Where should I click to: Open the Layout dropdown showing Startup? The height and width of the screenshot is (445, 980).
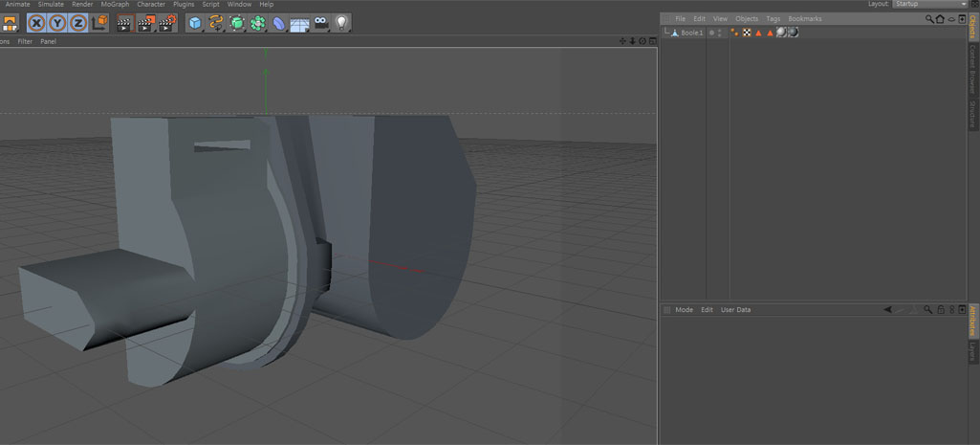929,4
